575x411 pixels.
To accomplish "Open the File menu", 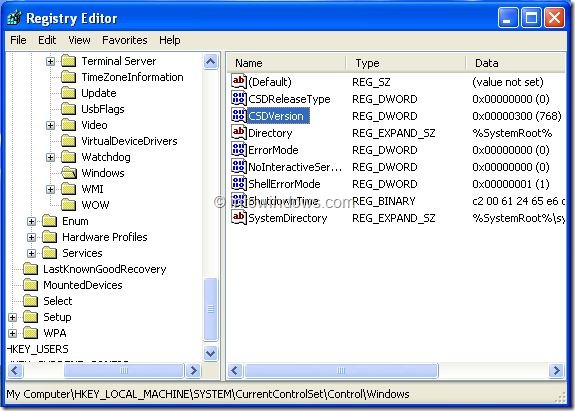I will click(18, 40).
